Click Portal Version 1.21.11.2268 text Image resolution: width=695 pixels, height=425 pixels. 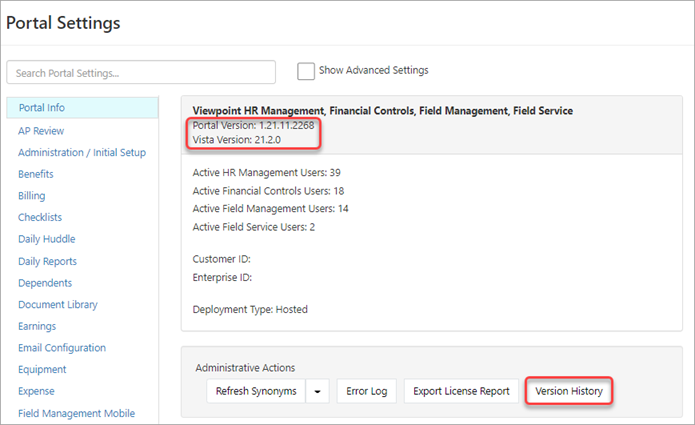[253, 125]
